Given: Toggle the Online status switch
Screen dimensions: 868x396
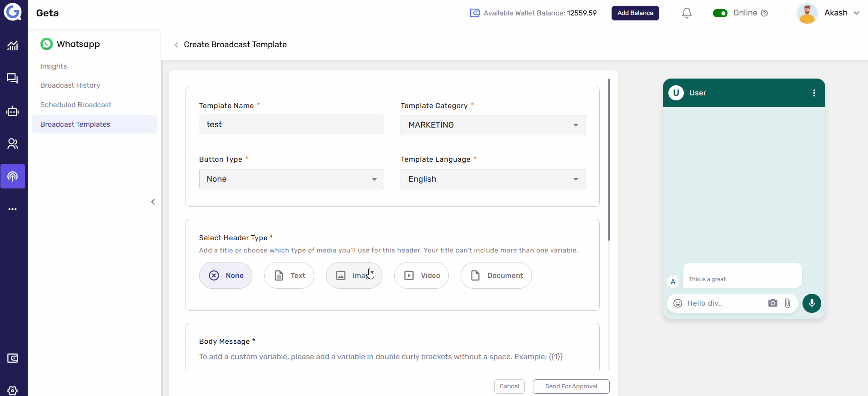Looking at the screenshot, I should [x=720, y=13].
